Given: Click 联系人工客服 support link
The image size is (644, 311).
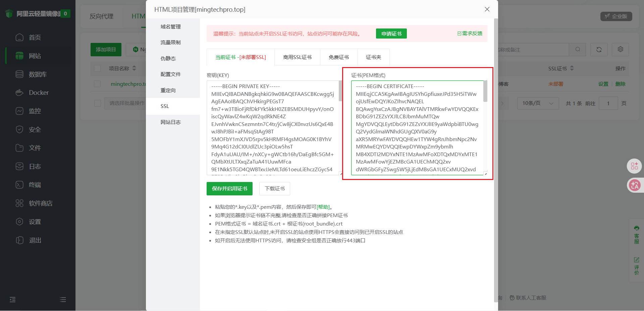Looking at the screenshot, I should (x=528, y=298).
